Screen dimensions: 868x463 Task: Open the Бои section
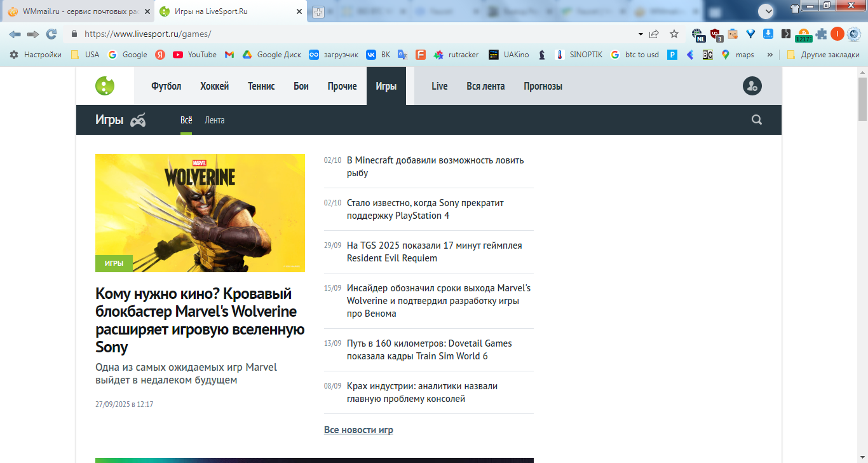click(301, 86)
